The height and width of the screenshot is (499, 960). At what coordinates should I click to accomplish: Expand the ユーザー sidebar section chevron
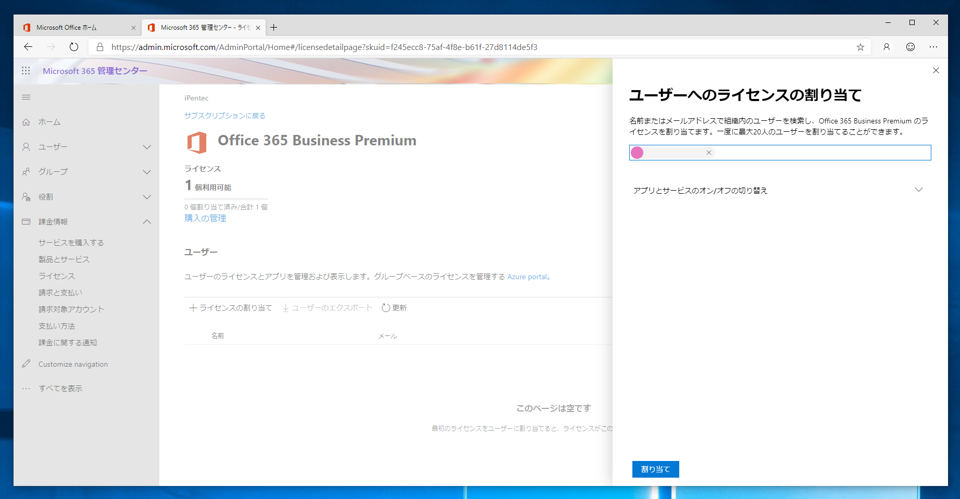[147, 147]
